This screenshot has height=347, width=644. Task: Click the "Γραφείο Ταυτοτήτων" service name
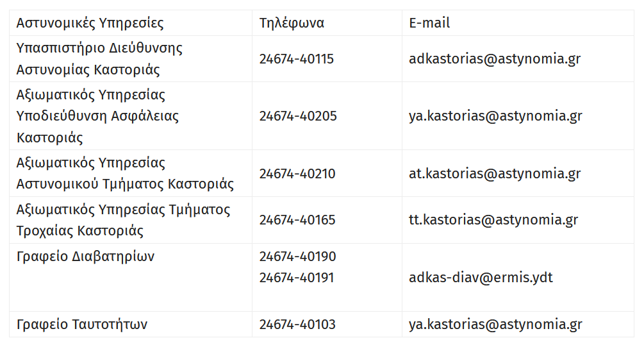82,325
